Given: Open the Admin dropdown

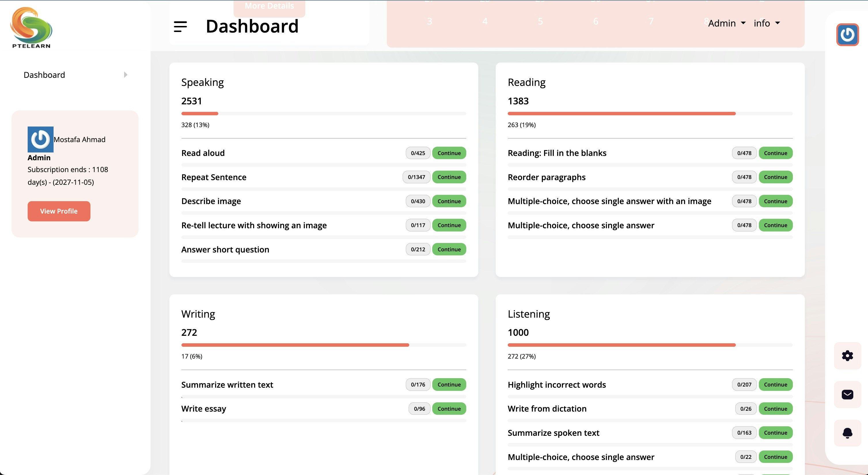Looking at the screenshot, I should [x=727, y=23].
